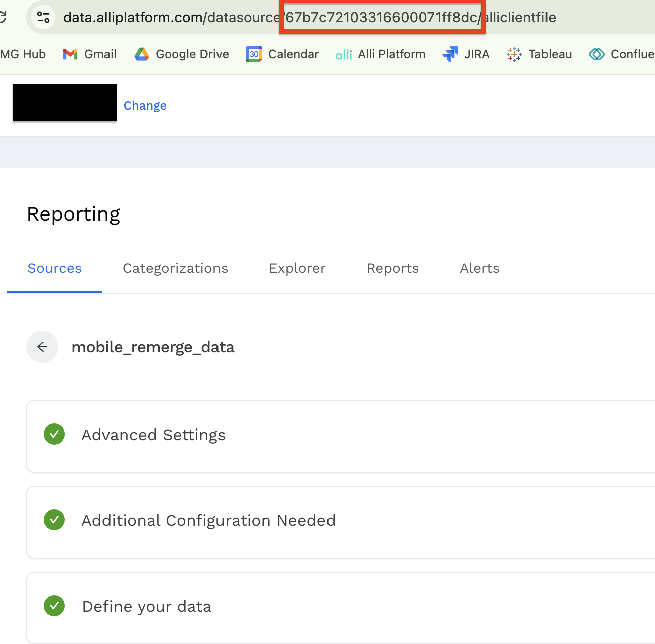
Task: Expand the Define your data section
Action: tap(146, 607)
